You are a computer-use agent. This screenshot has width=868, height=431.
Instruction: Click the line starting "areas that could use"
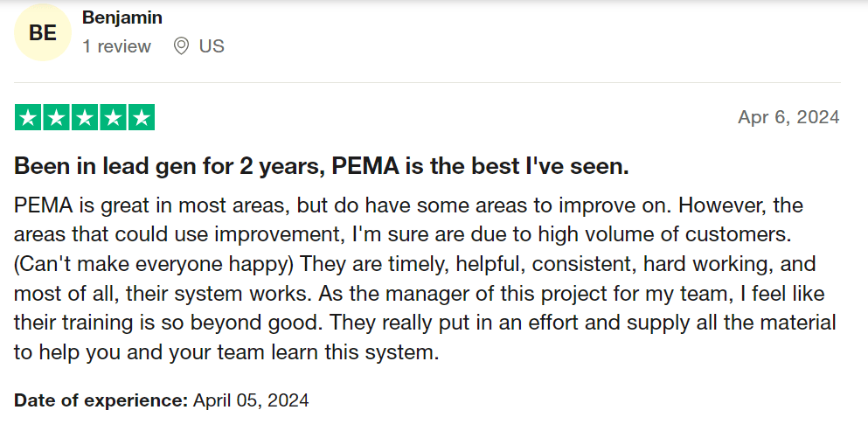[x=403, y=235]
